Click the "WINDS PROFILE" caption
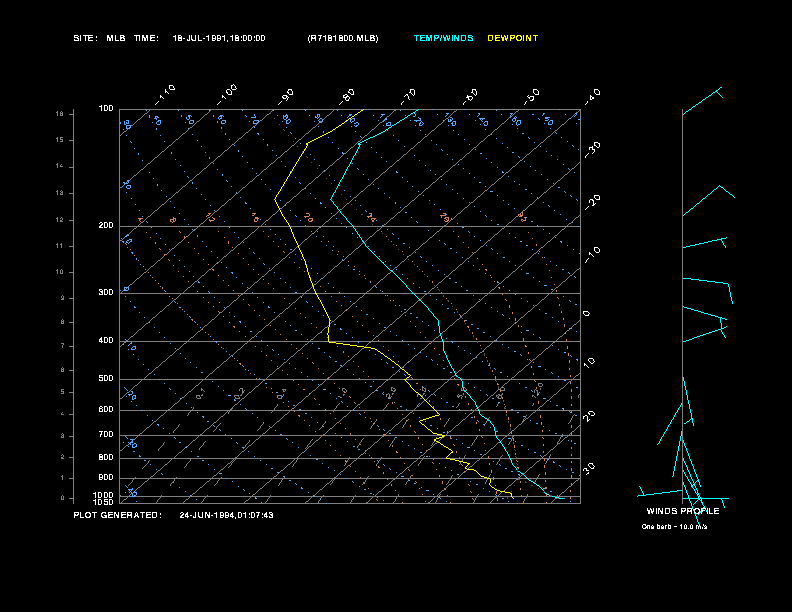The width and height of the screenshot is (792, 612). click(x=683, y=511)
